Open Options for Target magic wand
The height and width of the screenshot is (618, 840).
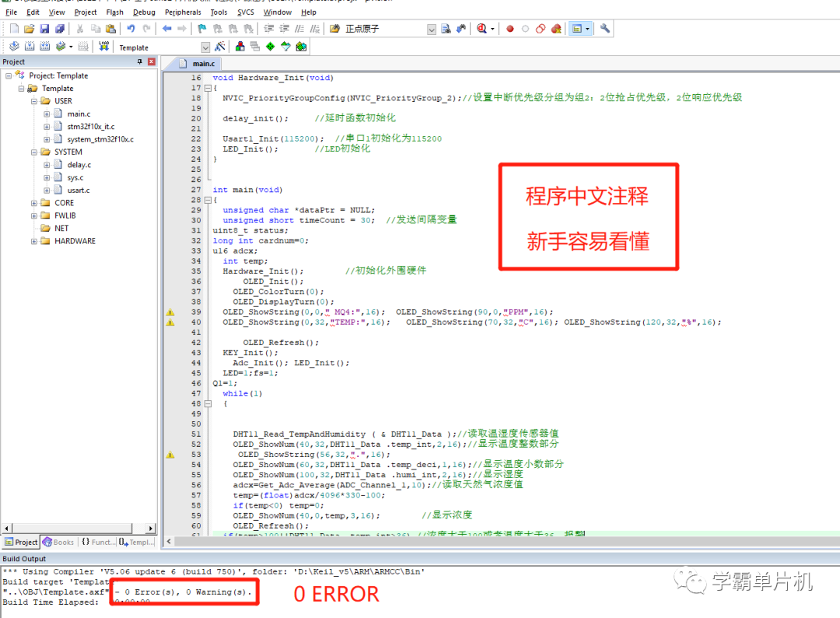(219, 47)
